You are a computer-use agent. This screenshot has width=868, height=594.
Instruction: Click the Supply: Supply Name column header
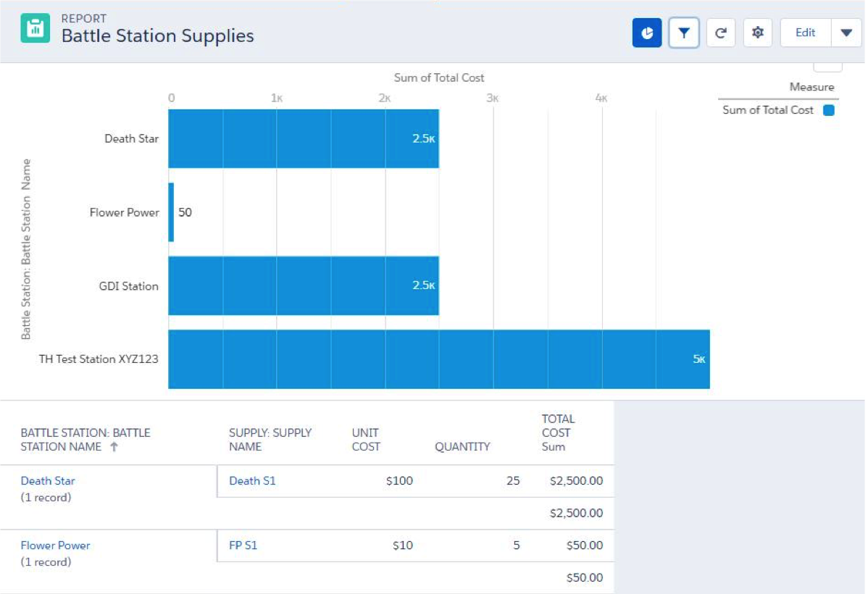[270, 440]
